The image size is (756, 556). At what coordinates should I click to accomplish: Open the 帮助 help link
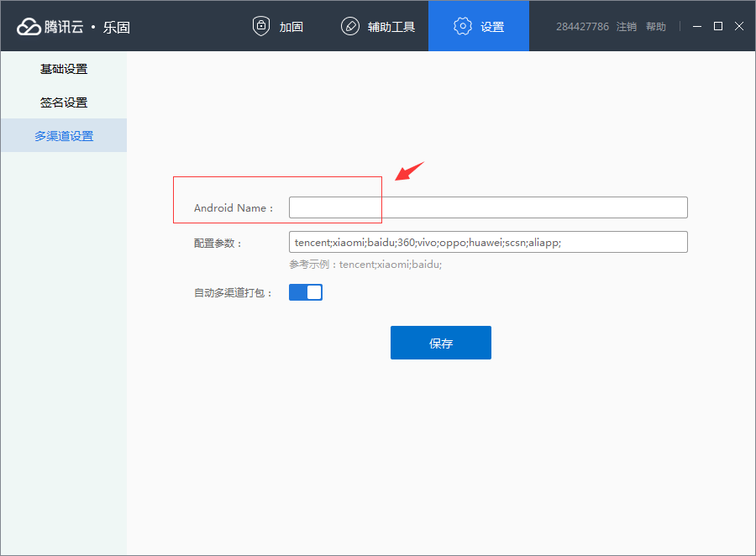click(x=656, y=27)
